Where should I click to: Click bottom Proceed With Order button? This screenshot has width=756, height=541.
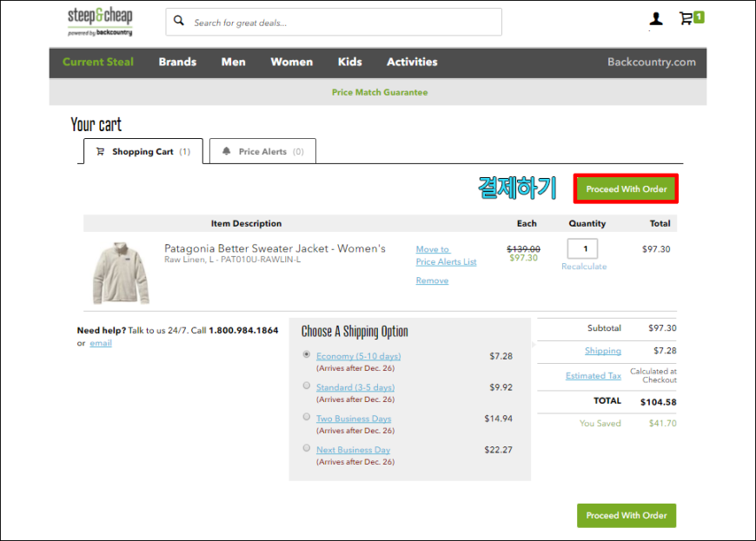[x=627, y=516]
